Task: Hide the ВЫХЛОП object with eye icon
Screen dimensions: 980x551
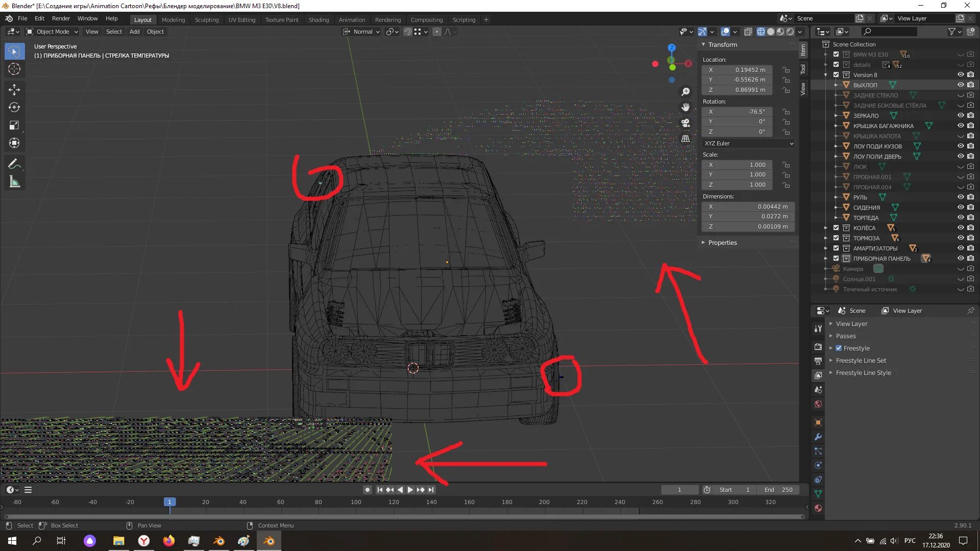Action: [x=960, y=85]
